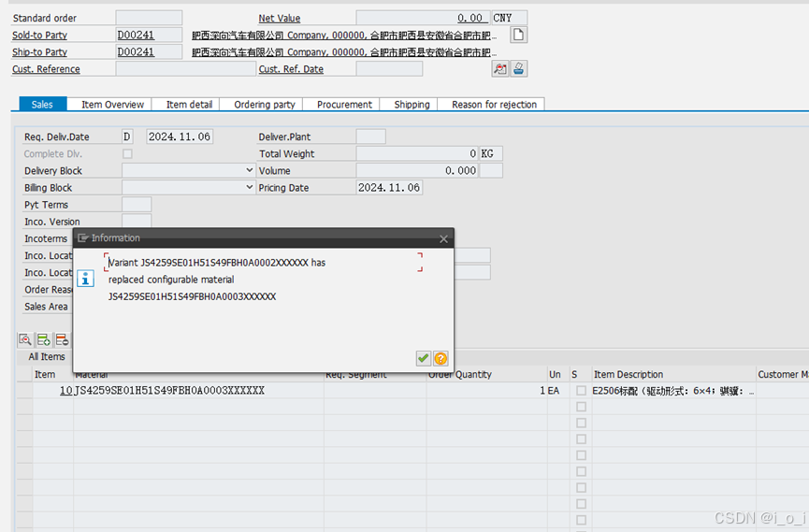Open help via orange question mark icon
Viewport: 809px width, 532px height.
tap(441, 358)
